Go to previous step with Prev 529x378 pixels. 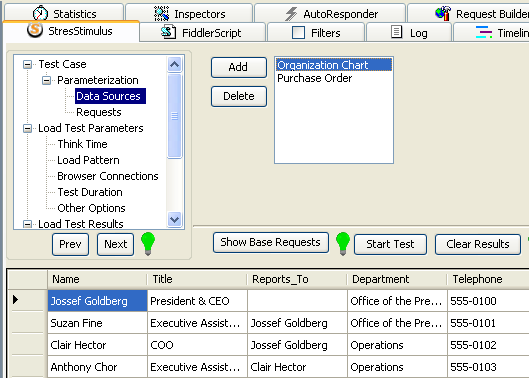(71, 244)
